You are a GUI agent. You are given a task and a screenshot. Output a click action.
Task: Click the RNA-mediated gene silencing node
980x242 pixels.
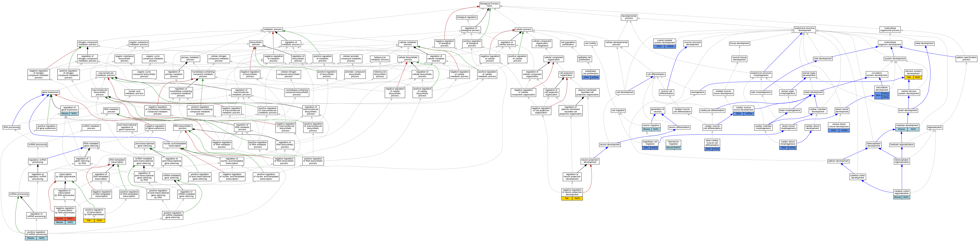(91, 145)
